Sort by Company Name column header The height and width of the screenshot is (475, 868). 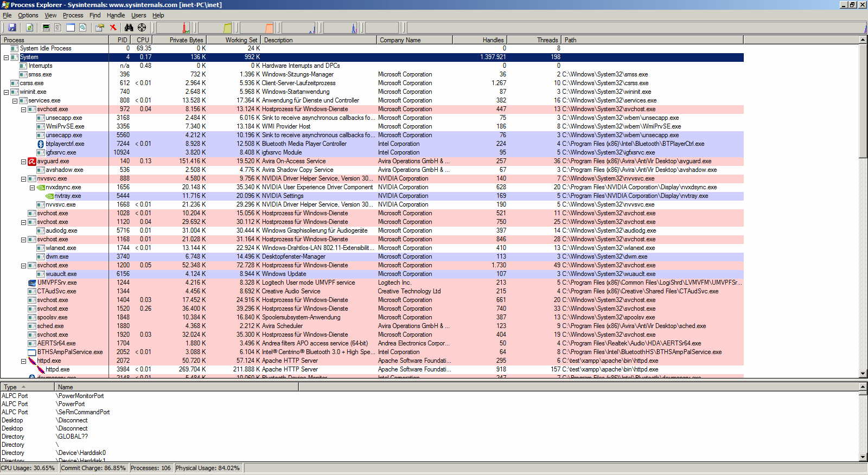[414, 40]
